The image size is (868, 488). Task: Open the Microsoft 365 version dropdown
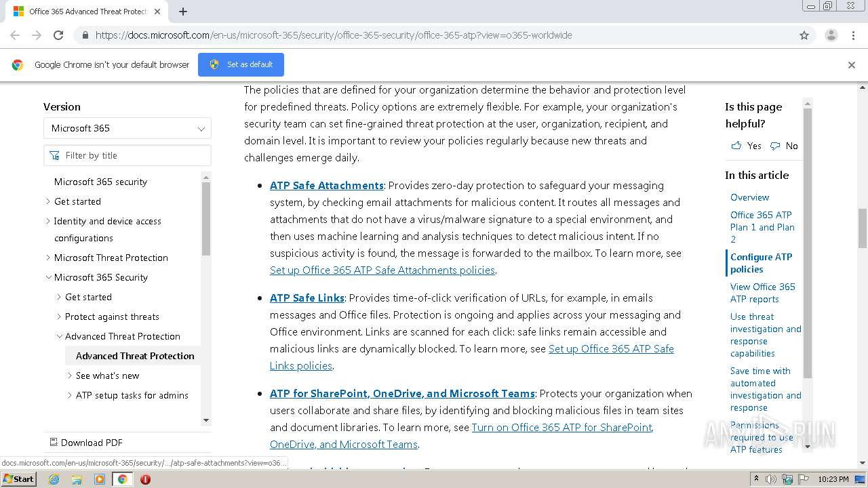coord(127,128)
